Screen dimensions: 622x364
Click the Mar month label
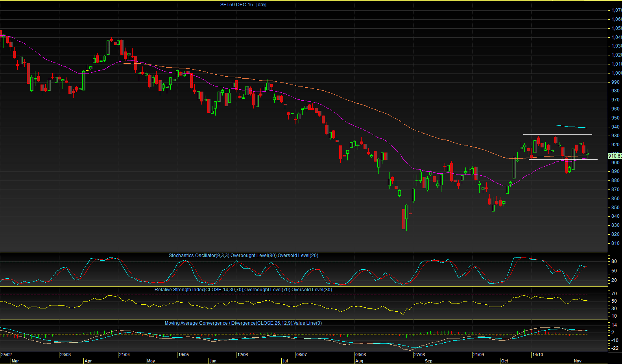pos(15,361)
